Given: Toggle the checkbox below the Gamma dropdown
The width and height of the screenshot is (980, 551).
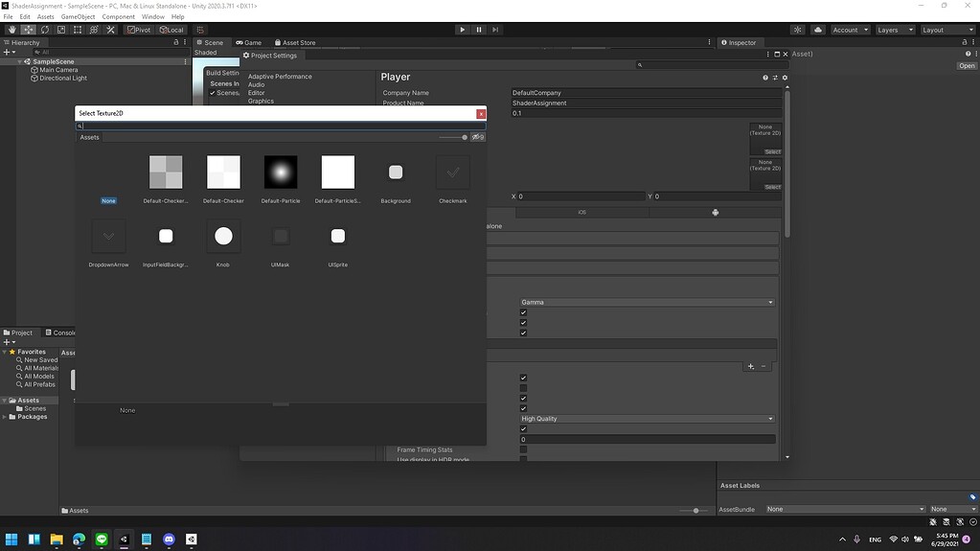Looking at the screenshot, I should click(523, 312).
